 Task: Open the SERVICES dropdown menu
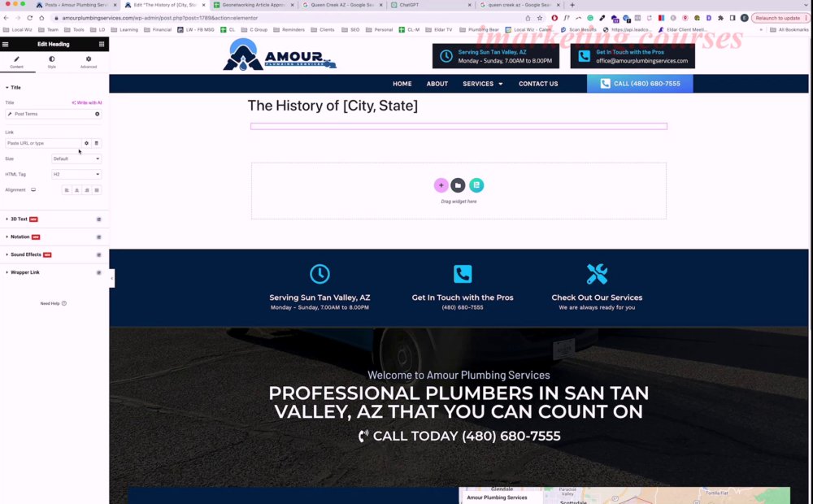[x=483, y=84]
